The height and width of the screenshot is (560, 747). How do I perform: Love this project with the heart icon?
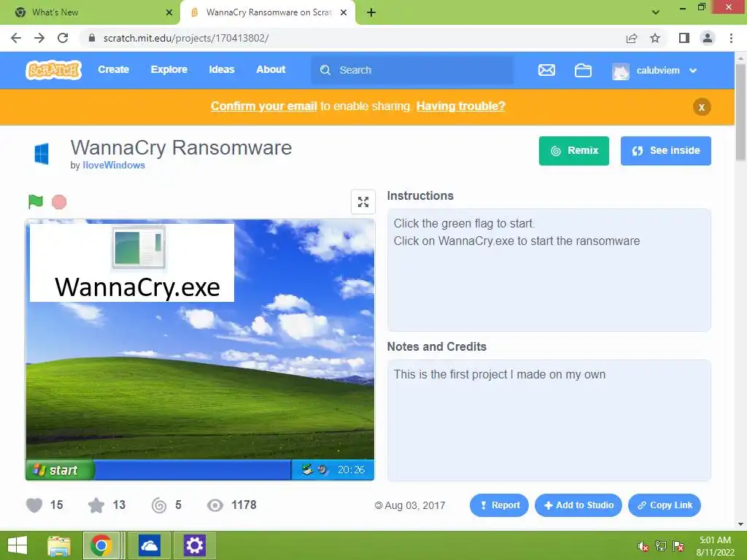(x=34, y=505)
